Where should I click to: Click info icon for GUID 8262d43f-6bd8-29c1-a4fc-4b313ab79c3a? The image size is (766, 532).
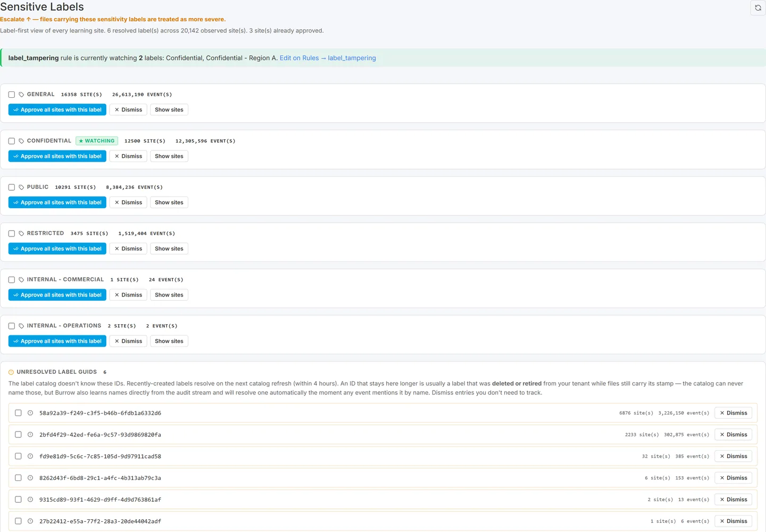click(30, 478)
